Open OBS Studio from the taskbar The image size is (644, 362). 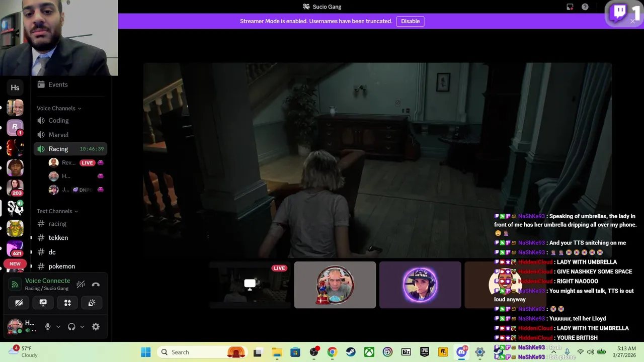point(314,352)
